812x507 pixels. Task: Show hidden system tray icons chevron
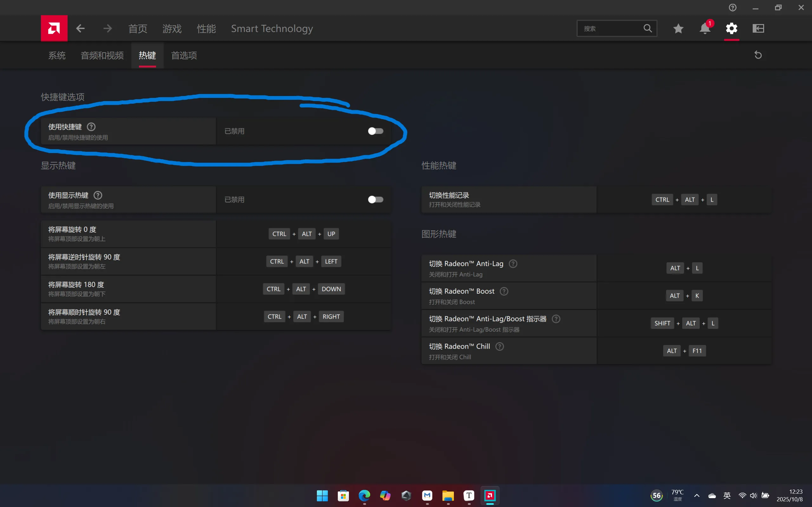697,496
